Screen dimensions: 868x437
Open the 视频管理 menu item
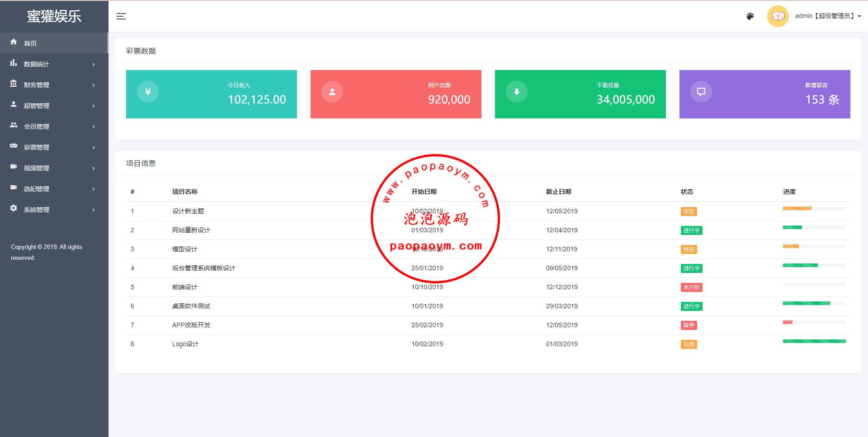click(37, 168)
